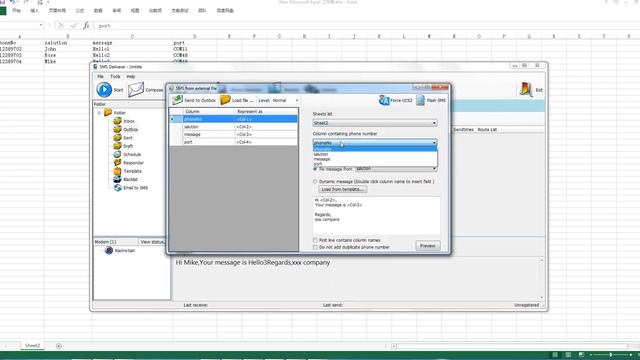Image resolution: width=640 pixels, height=360 pixels.
Task: Click the View status button
Action: coord(152,242)
